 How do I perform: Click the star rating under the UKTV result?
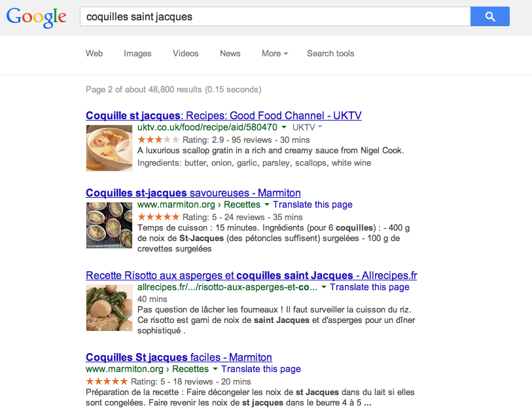tap(158, 140)
